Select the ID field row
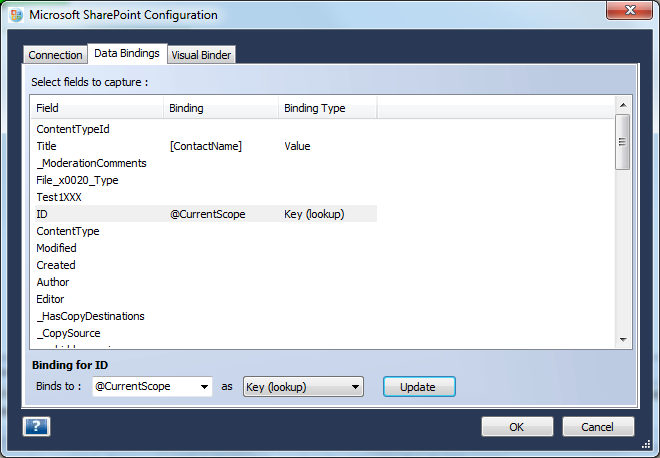 coord(204,214)
